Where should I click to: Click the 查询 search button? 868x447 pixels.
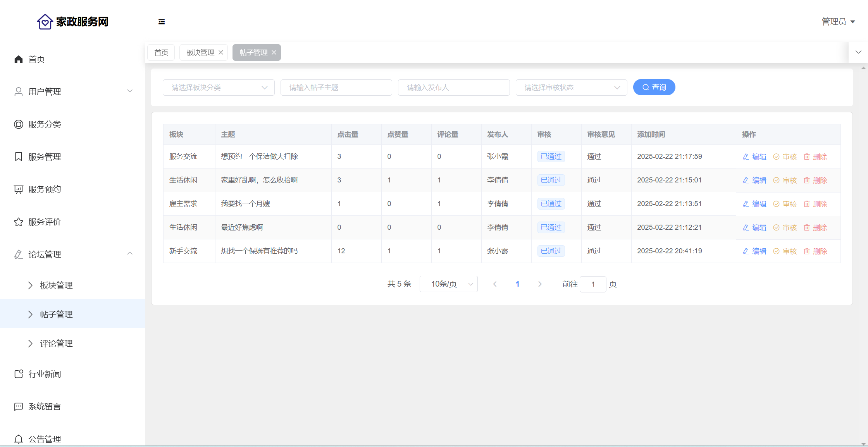pyautogui.click(x=654, y=88)
